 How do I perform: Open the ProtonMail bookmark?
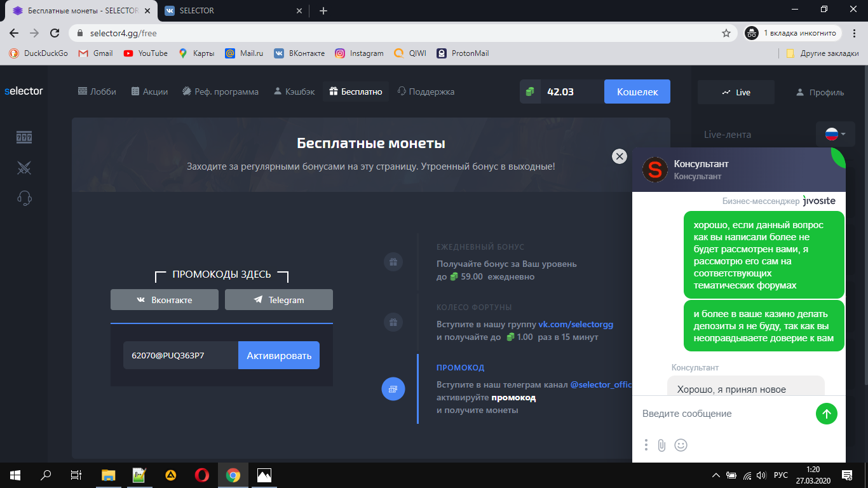[x=463, y=53]
